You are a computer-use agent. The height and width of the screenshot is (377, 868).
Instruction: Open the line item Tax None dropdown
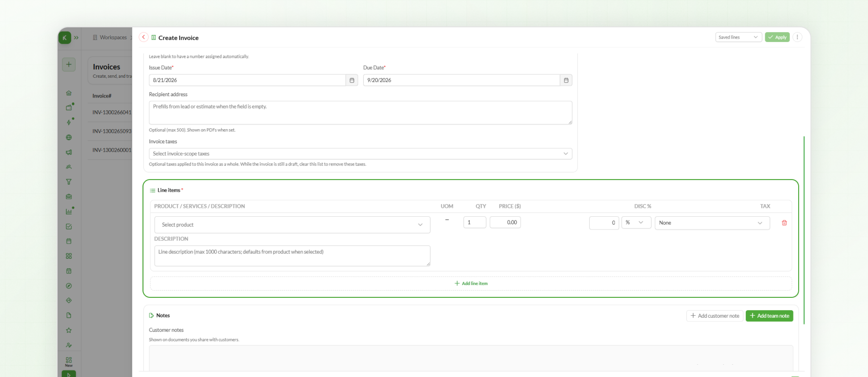[712, 223]
